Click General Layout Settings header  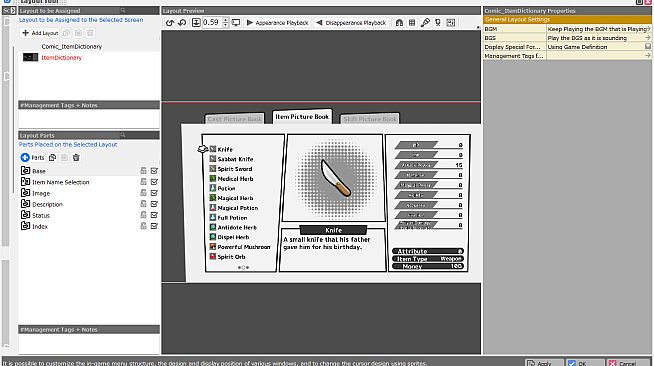pos(567,20)
